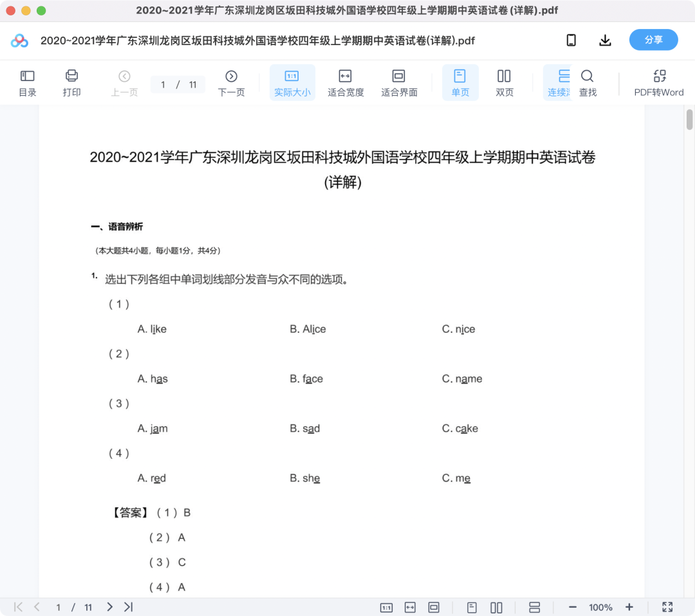Click option B. Alice
Image resolution: width=695 pixels, height=616 pixels.
tap(308, 329)
